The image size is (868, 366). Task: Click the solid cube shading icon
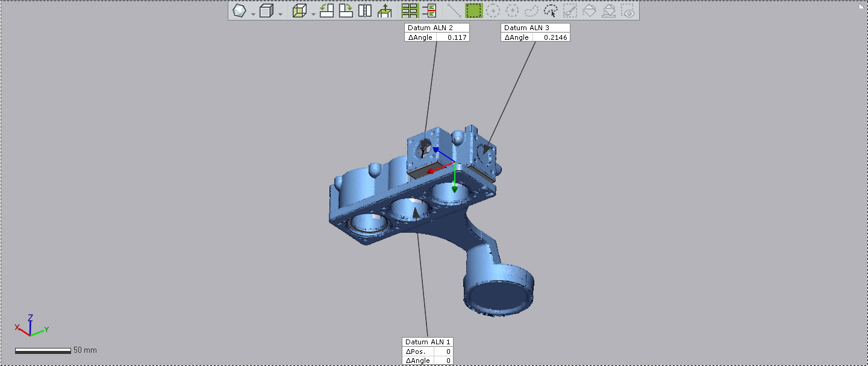click(266, 11)
